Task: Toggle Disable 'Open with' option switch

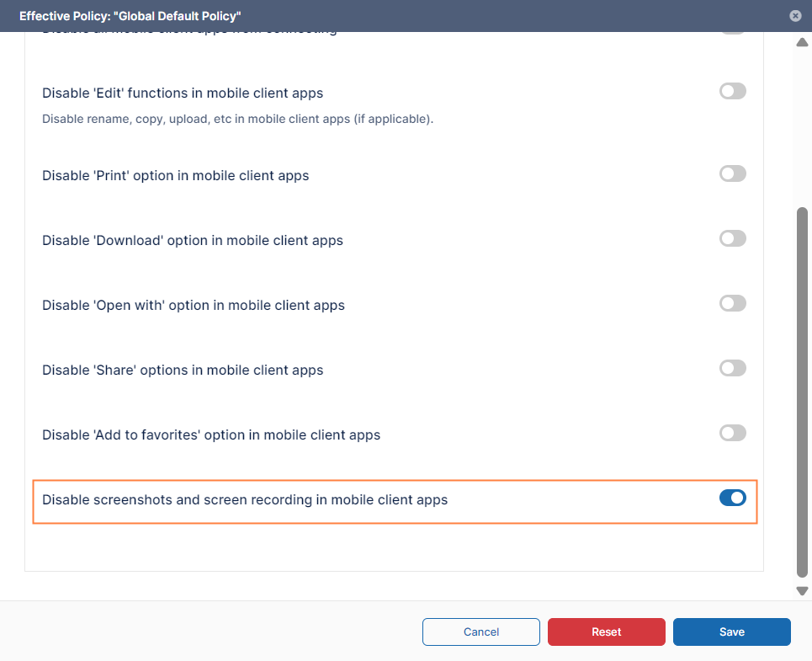Action: [x=732, y=304]
